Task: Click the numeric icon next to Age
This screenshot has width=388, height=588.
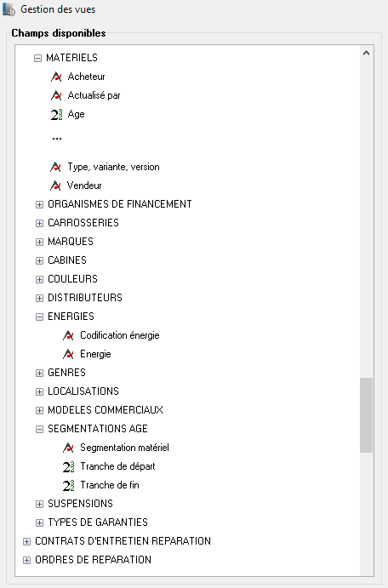Action: point(56,114)
